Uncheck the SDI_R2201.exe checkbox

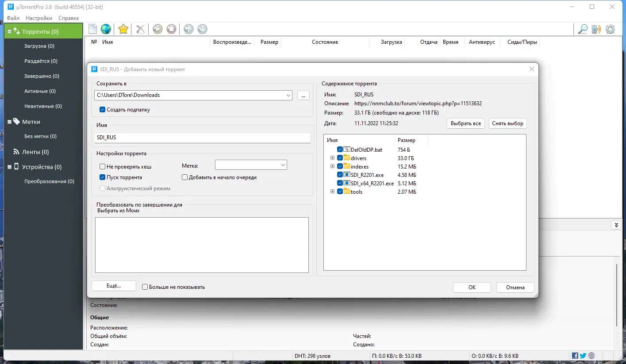pos(340,175)
